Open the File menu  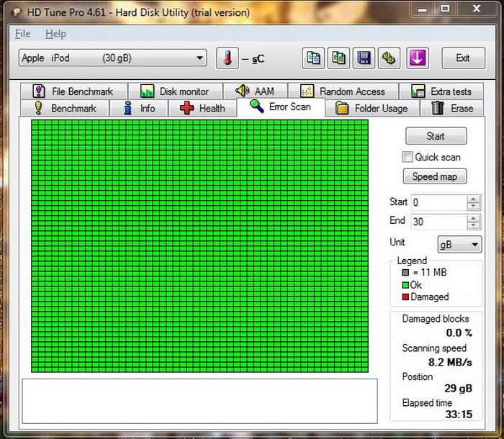pyautogui.click(x=22, y=34)
